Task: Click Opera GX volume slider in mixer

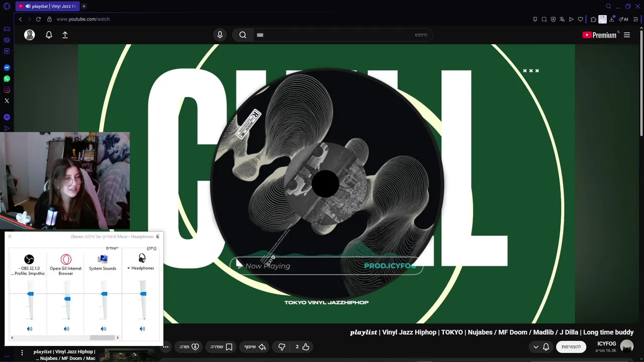Action: (x=67, y=299)
